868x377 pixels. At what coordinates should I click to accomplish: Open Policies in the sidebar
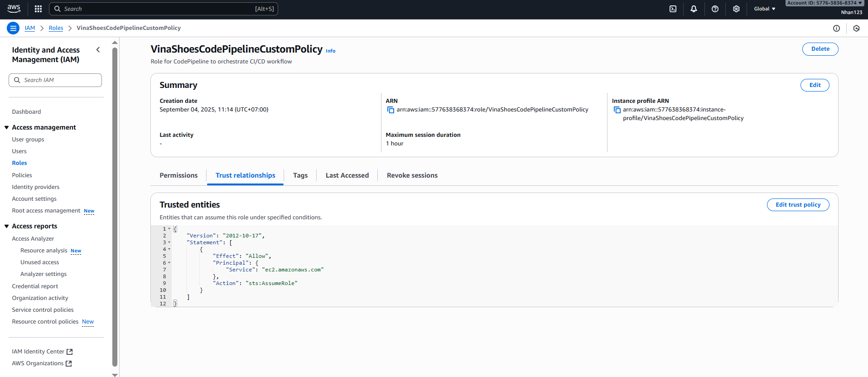(x=22, y=175)
